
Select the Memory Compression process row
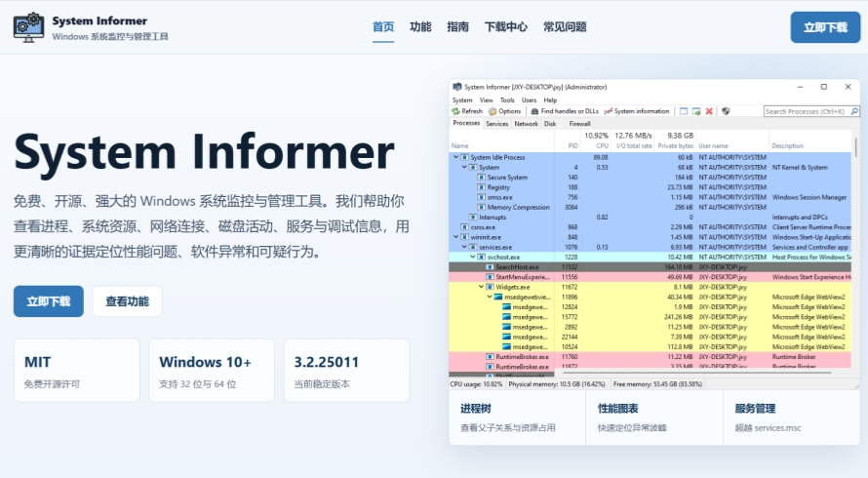coord(651,207)
